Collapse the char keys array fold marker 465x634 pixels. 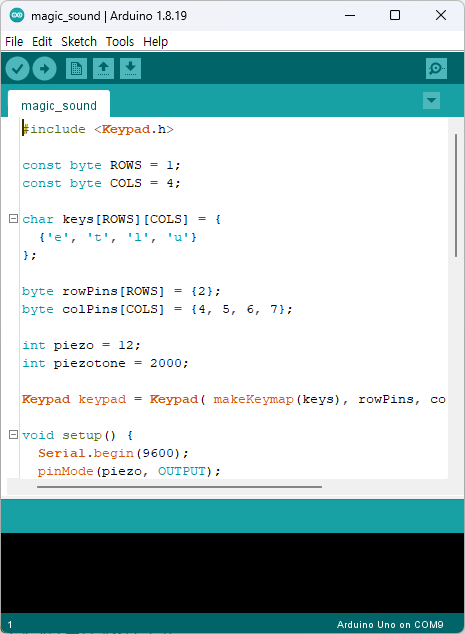point(13,219)
